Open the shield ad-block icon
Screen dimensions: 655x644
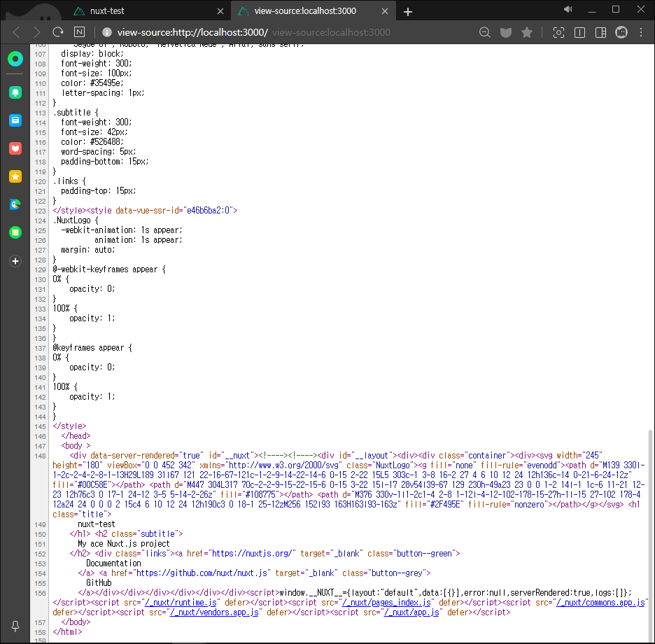click(506, 32)
